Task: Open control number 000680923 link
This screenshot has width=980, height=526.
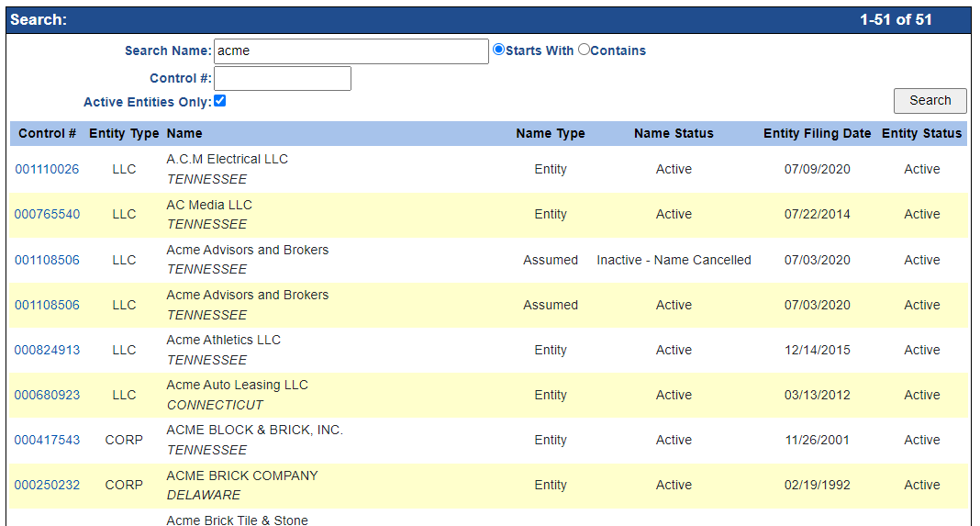Action: click(47, 396)
